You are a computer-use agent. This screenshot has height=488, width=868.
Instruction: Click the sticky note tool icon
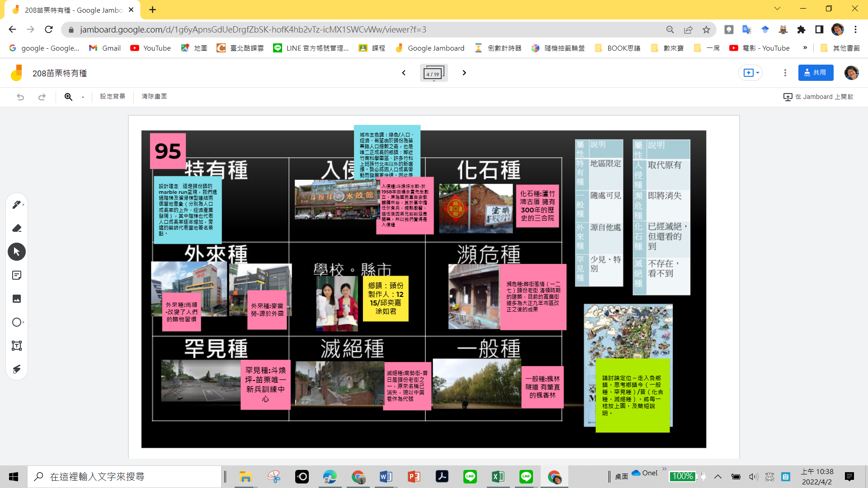point(17,275)
